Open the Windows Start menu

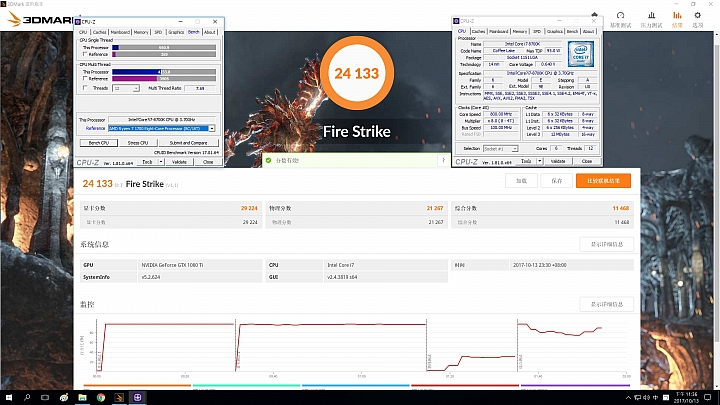tap(9, 397)
